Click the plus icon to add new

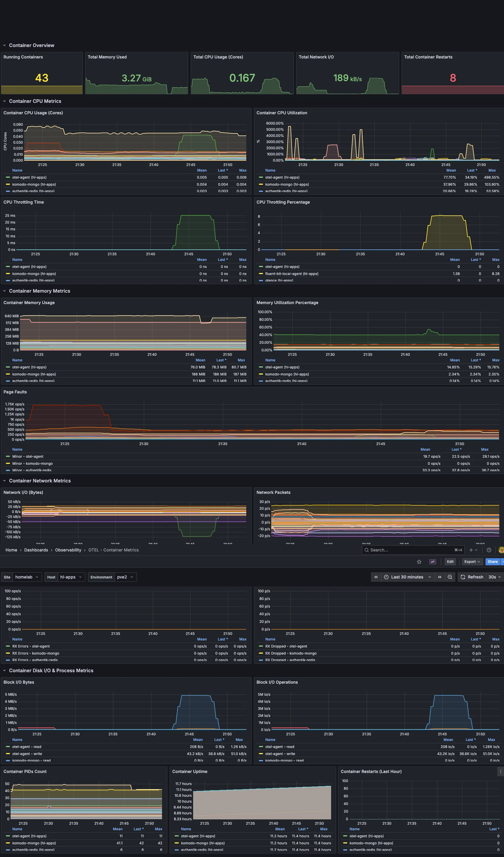point(471,550)
